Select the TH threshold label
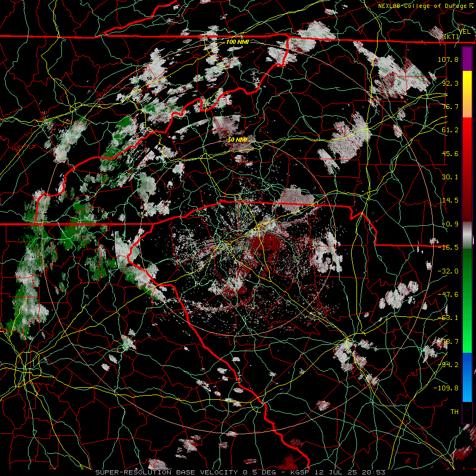This screenshot has width=476, height=476. click(x=454, y=412)
